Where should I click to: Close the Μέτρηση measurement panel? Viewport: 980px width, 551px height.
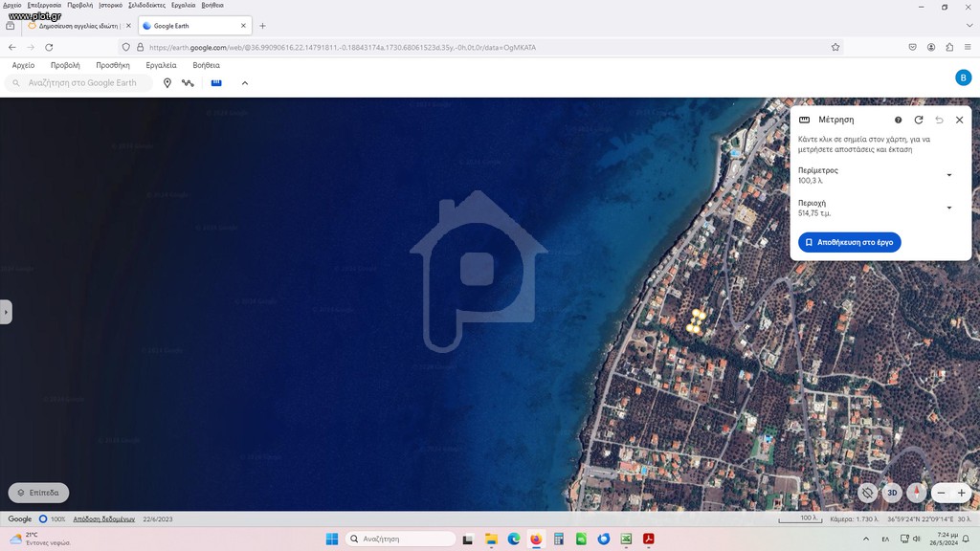click(959, 120)
